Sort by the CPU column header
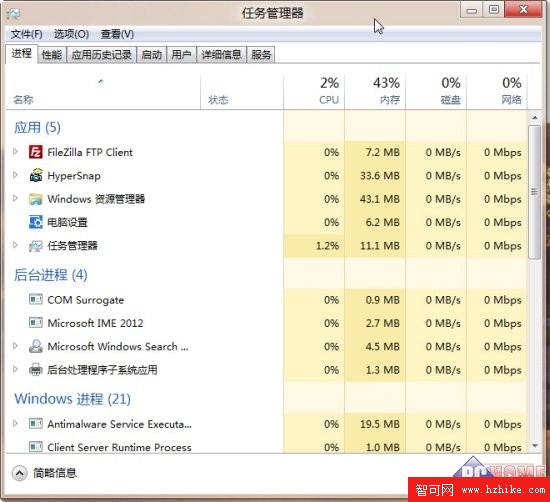This screenshot has width=550, height=502. click(x=314, y=92)
